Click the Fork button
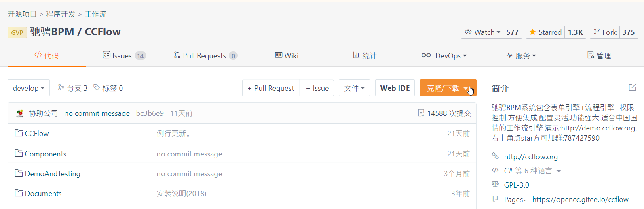The image size is (644, 209). 605,32
